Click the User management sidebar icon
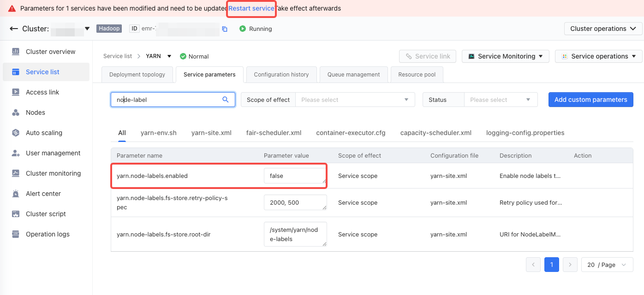Image resolution: width=644 pixels, height=295 pixels. pyautogui.click(x=16, y=153)
